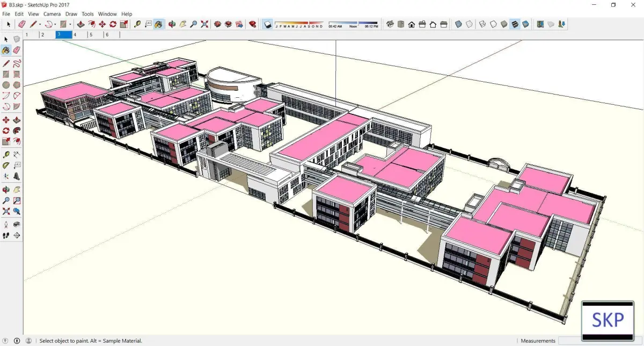
Task: Select Polygon tool in left toolbar
Action: [17, 85]
